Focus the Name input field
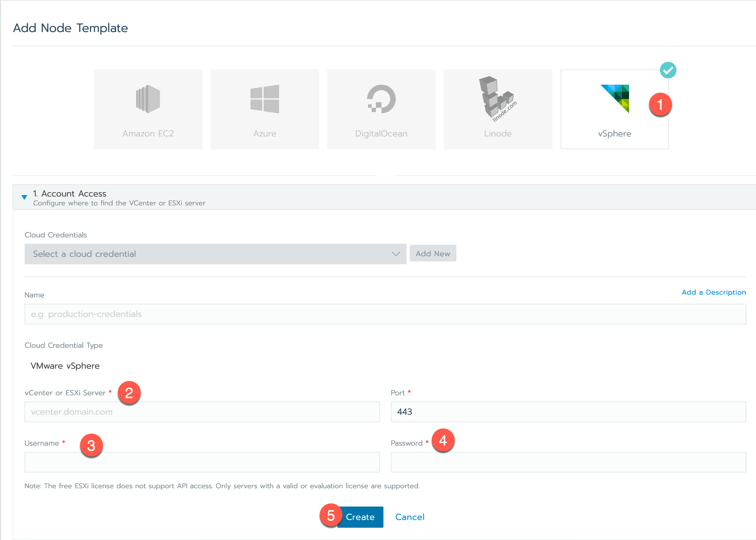This screenshot has height=540, width=756. [385, 314]
